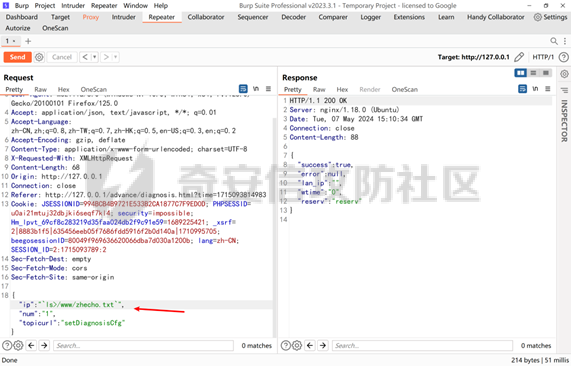The image size is (571, 366).
Task: Jump to next request search match
Action: click(44, 345)
